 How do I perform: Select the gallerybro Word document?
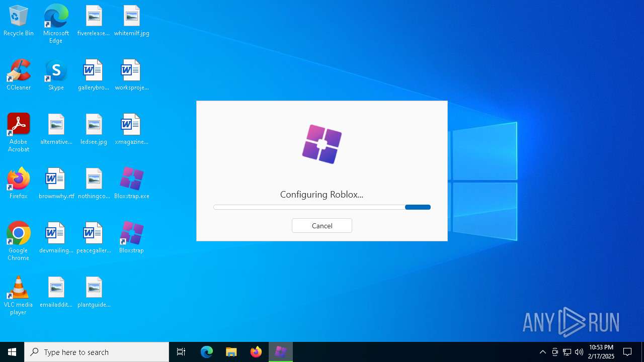pyautogui.click(x=94, y=75)
